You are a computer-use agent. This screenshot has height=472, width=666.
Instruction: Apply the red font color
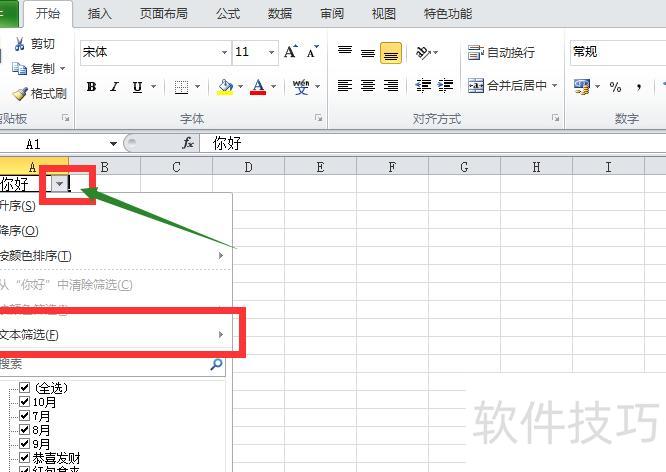click(x=258, y=87)
